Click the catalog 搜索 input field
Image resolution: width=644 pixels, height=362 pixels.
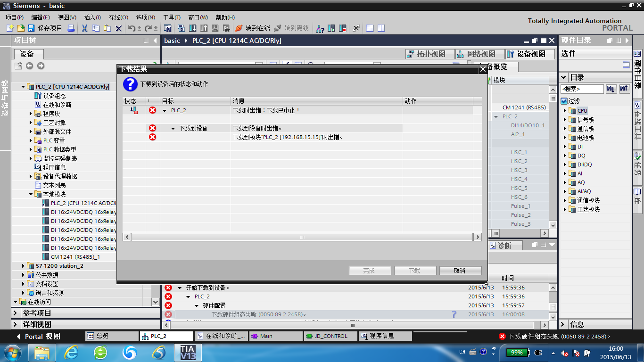[x=582, y=89]
